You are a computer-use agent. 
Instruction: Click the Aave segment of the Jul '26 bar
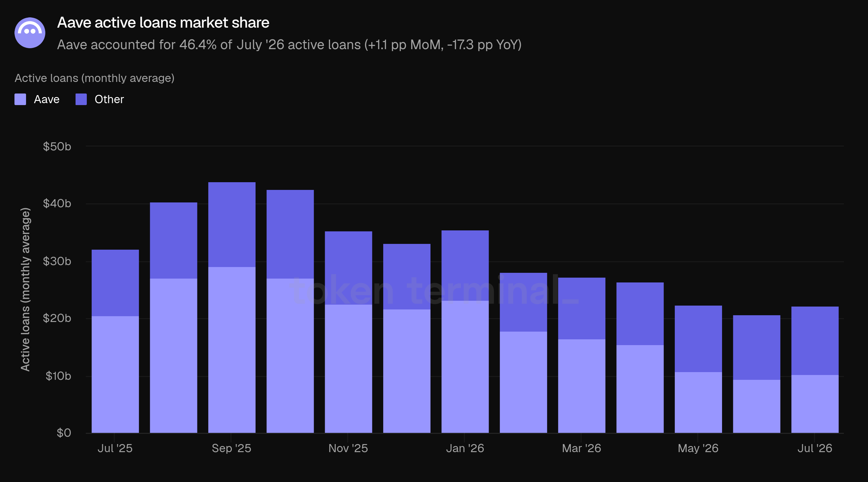pyautogui.click(x=815, y=404)
